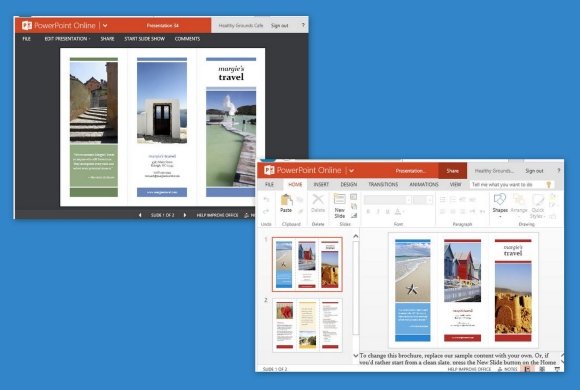The width and height of the screenshot is (580, 390).
Task: Select slide 2 thumbnail
Action: tap(307, 325)
